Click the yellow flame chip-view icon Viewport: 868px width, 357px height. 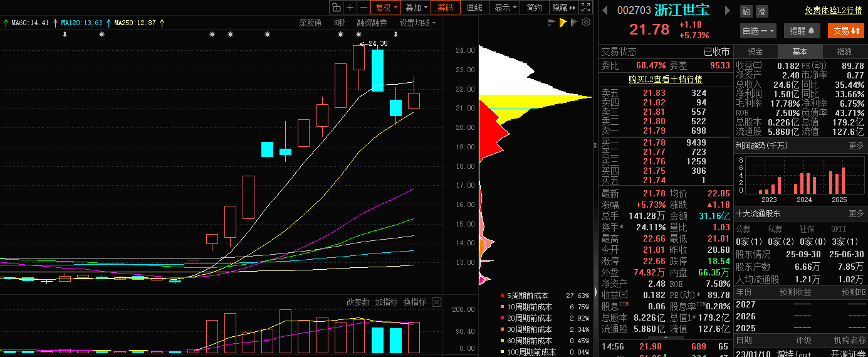pos(563,23)
